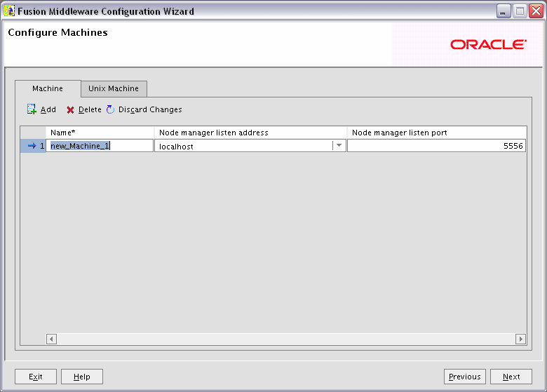Click the Delete text label
Viewport: 547px width, 392px height.
coord(90,109)
